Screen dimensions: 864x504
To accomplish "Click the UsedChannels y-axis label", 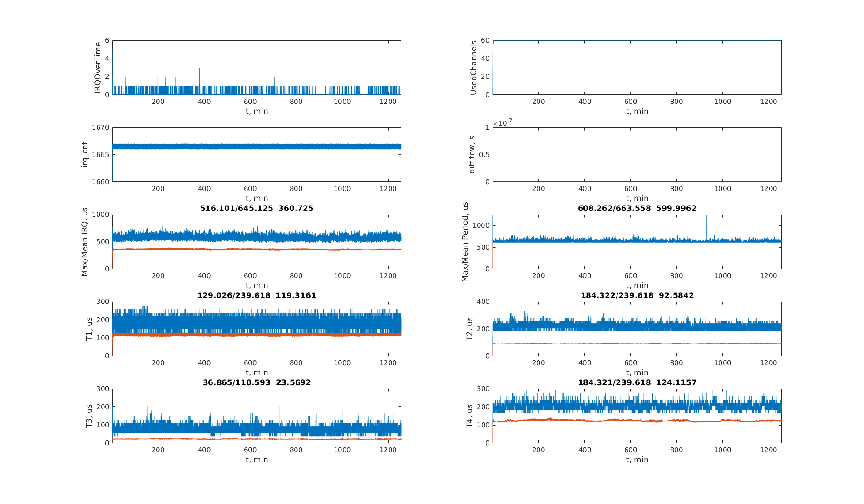I will pyautogui.click(x=474, y=68).
